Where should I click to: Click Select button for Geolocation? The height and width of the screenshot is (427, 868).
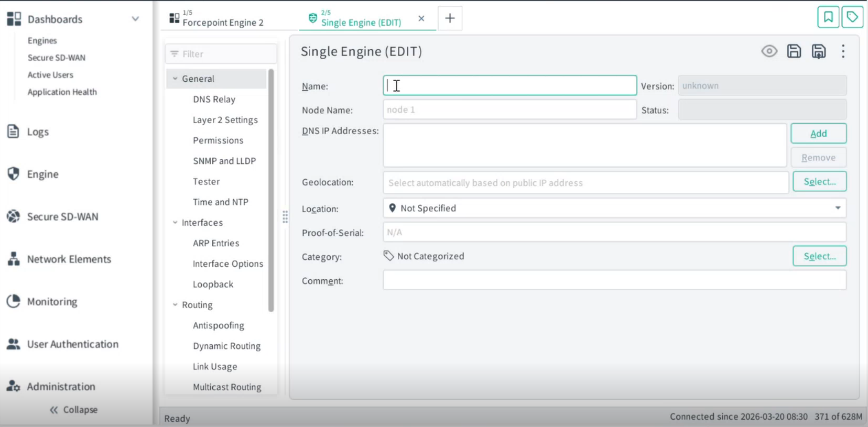click(x=819, y=181)
